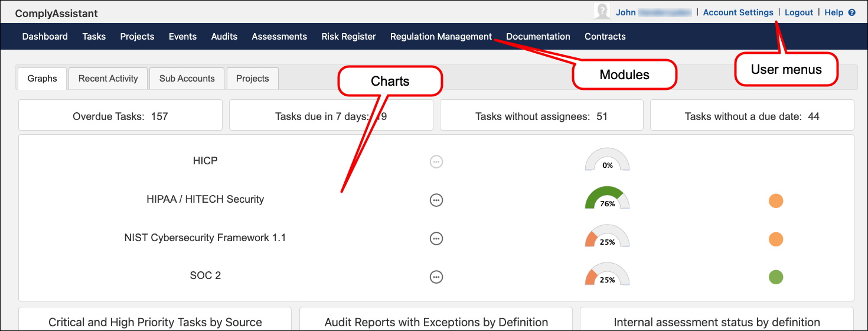Click the user avatar icon beside John
868x331 pixels.
point(602,12)
